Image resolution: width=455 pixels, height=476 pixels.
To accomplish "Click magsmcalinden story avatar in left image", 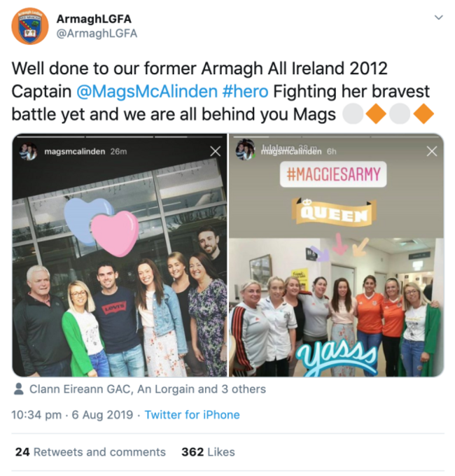I will click(x=28, y=151).
